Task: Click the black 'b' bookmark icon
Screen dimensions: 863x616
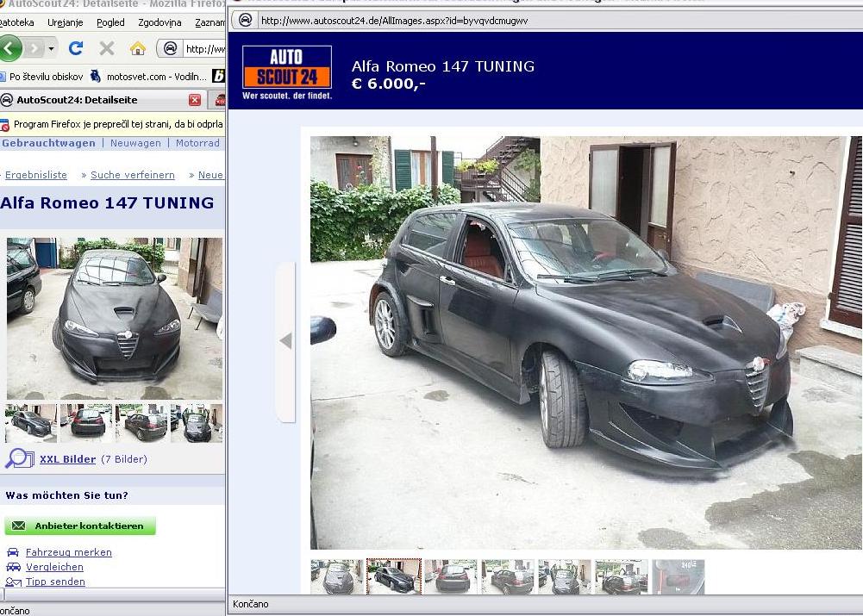Action: (218, 77)
